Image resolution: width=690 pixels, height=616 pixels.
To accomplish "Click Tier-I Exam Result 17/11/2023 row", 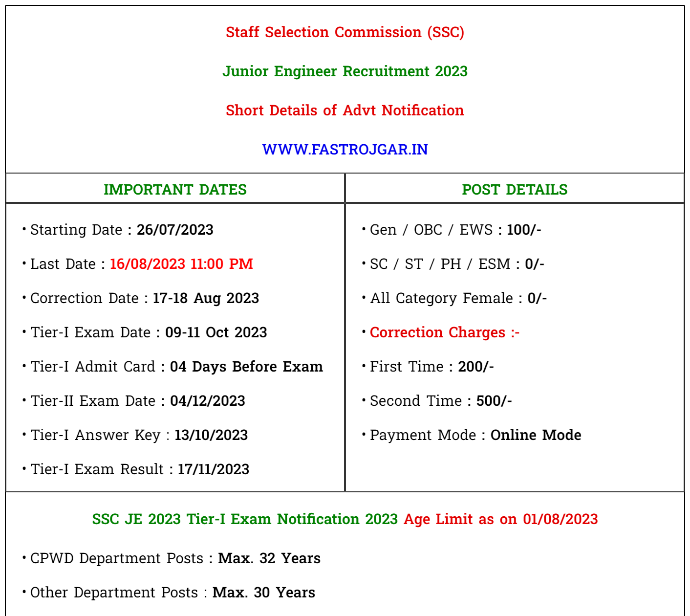I will (x=140, y=469).
